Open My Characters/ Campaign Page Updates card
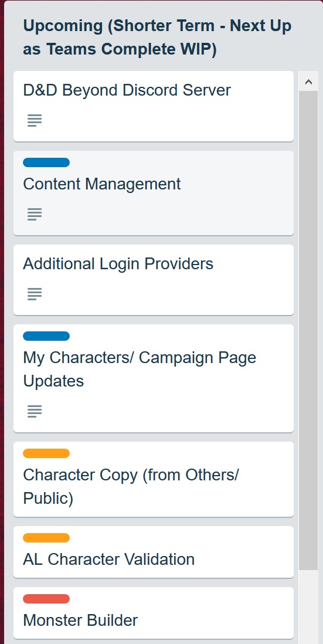 [154, 378]
